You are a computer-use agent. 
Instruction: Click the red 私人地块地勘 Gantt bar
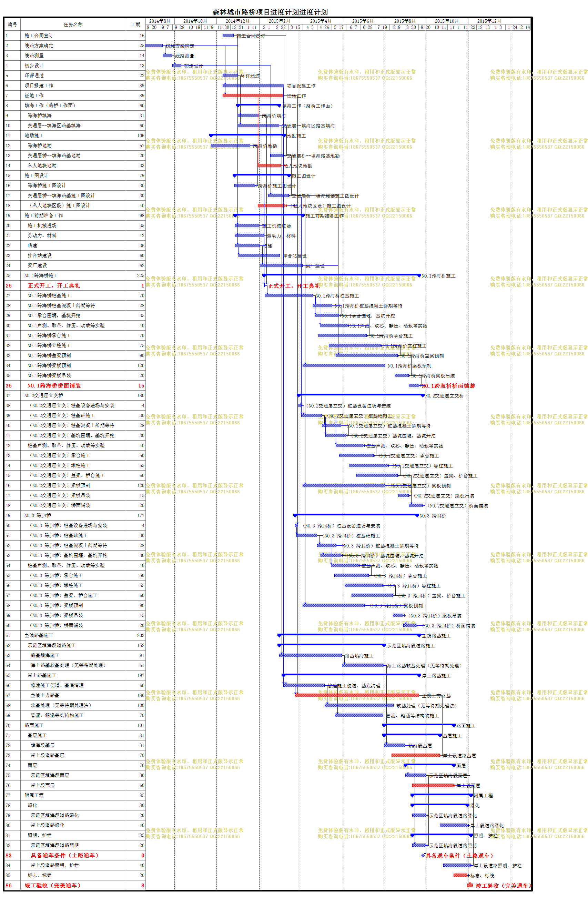(269, 165)
